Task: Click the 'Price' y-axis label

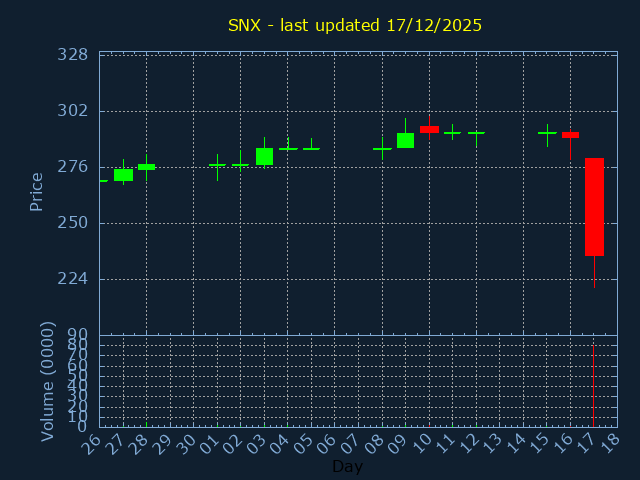Action: click(37, 191)
